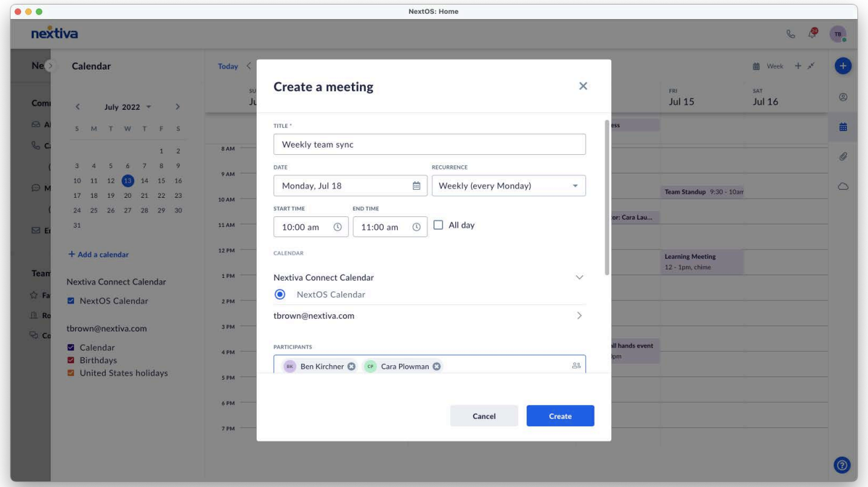Remove participant Cara Plowman
The image size is (868, 487).
[x=437, y=367]
